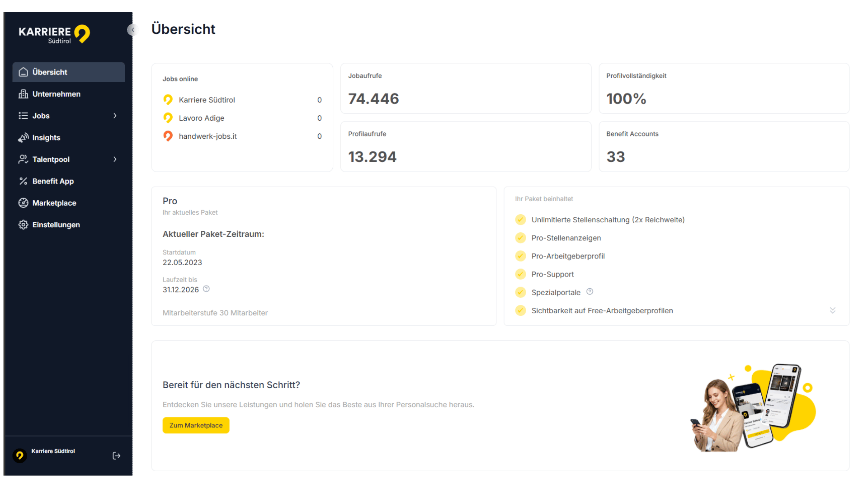Viewport: 868px width, 488px height.
Task: Click the Unternehmen building icon
Action: point(24,94)
